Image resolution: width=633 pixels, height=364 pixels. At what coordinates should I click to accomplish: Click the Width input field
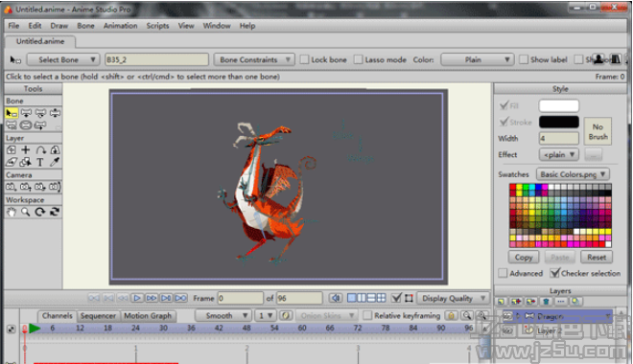point(559,139)
